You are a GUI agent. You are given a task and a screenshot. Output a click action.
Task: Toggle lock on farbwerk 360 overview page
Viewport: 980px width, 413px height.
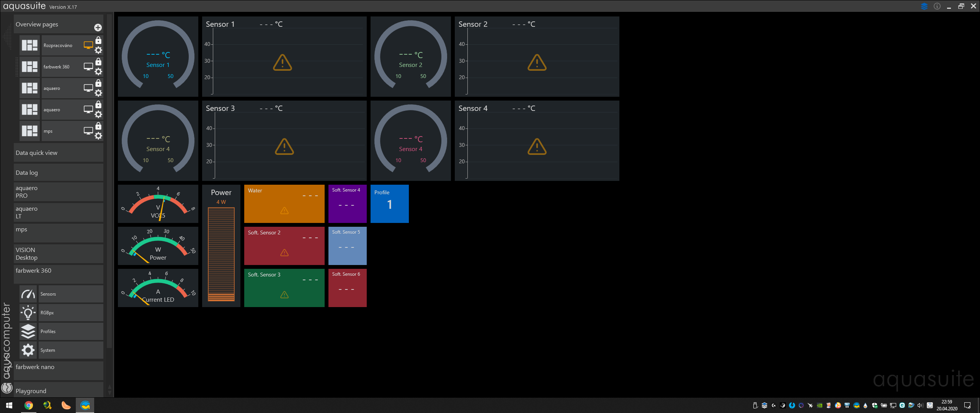[x=98, y=62]
